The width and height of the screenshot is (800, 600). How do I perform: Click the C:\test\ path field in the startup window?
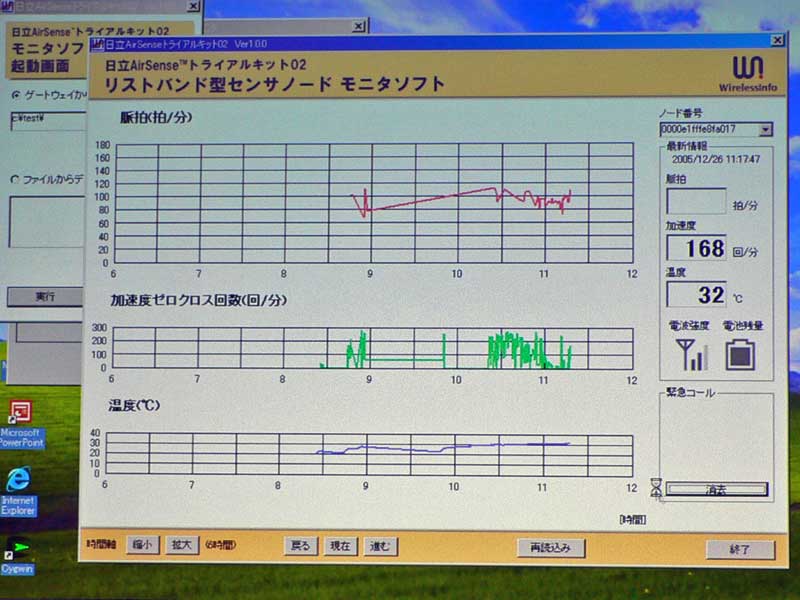click(x=48, y=121)
